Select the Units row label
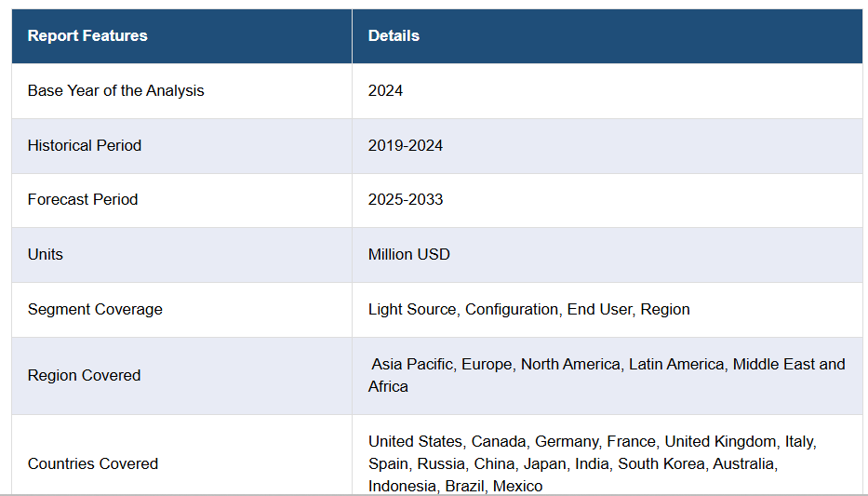The height and width of the screenshot is (496, 868). coord(46,255)
